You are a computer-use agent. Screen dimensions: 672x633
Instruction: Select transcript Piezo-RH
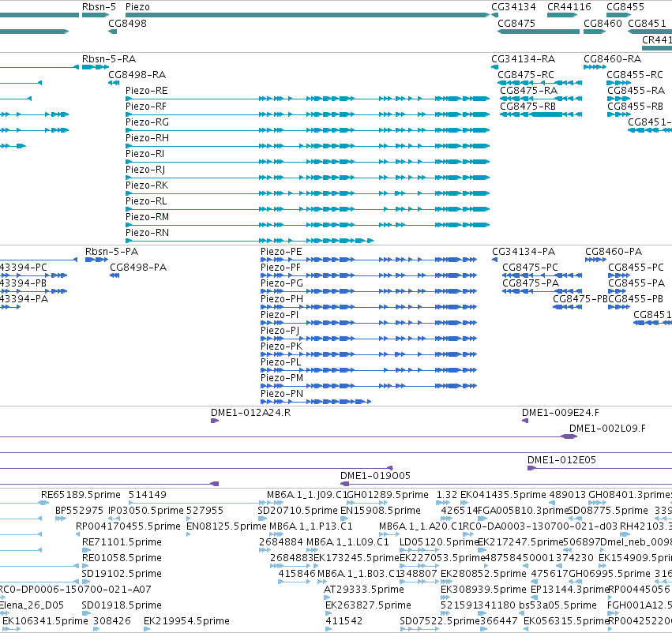coord(307,146)
